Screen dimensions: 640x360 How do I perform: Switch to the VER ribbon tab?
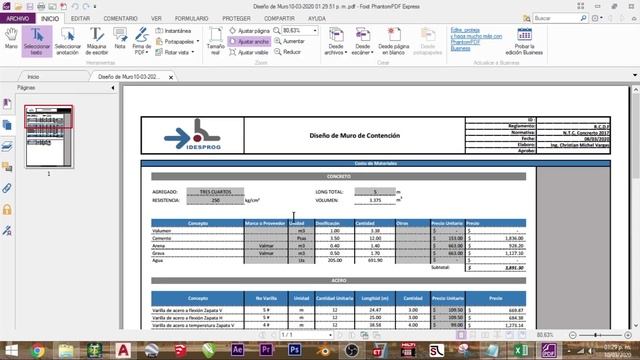pyautogui.click(x=156, y=18)
